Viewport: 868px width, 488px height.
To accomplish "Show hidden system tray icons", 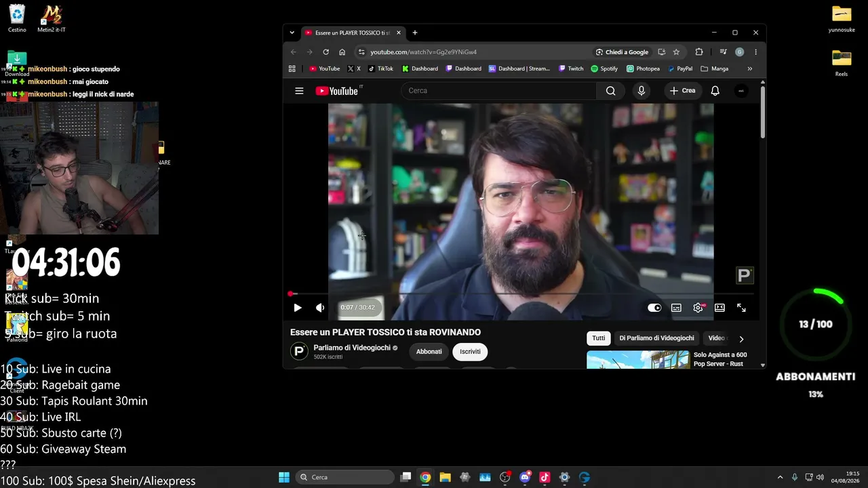I will point(780,477).
